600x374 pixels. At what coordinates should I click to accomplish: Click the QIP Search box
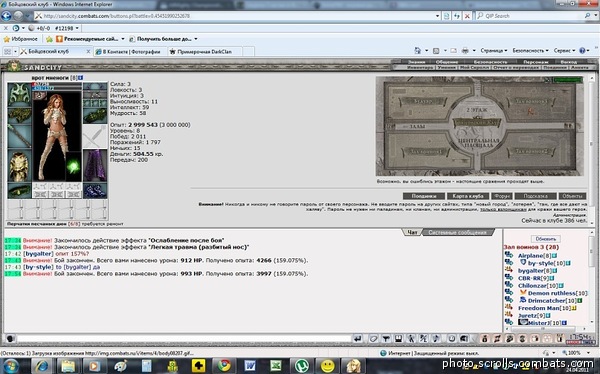pos(533,16)
